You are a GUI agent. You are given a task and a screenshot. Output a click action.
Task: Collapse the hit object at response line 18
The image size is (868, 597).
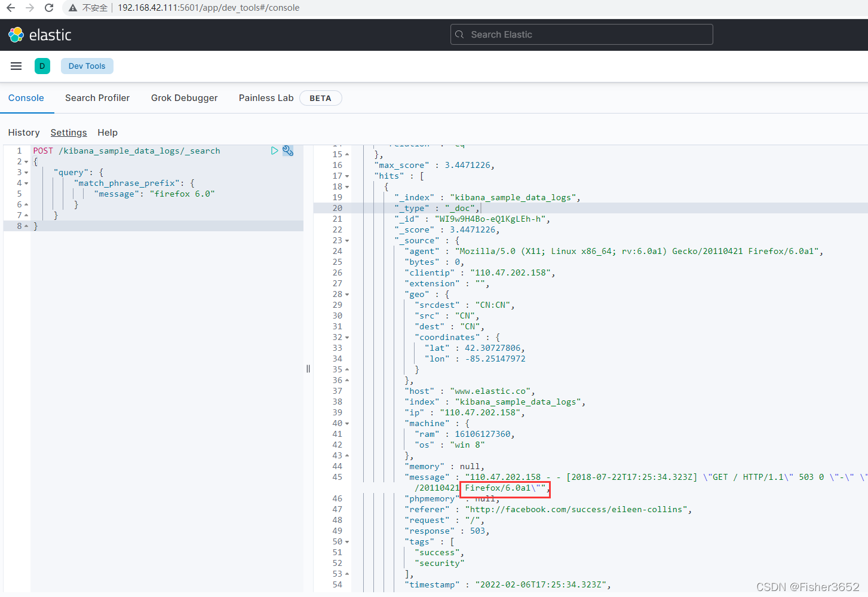(x=347, y=187)
